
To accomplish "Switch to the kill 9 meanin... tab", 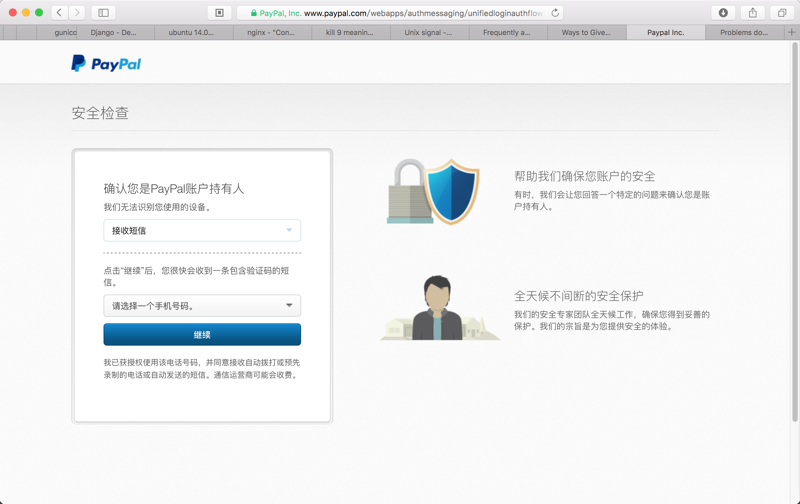I will click(351, 32).
